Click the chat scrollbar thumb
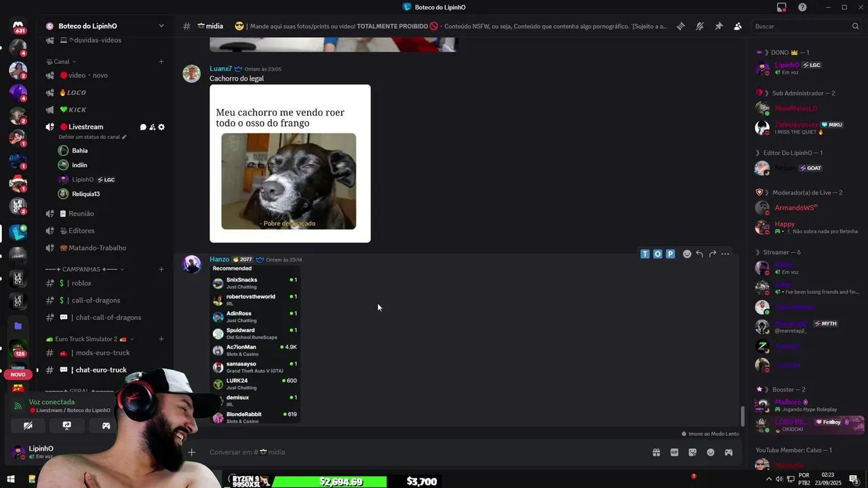This screenshot has height=488, width=868. coord(742,416)
